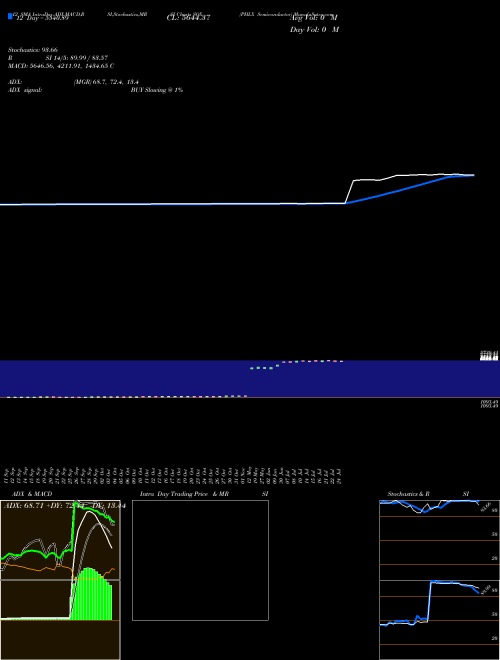Image resolution: width=500 pixels, height=660 pixels.
Task: Click the '12 Day' SMA value text
Action: (x=42, y=18)
